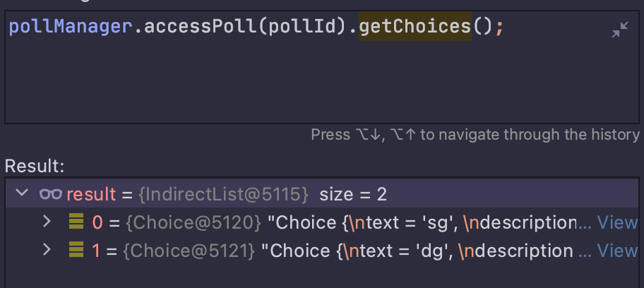Expand Choice@5120 element 0
Screen dimensions: 644x288
click(x=47, y=222)
